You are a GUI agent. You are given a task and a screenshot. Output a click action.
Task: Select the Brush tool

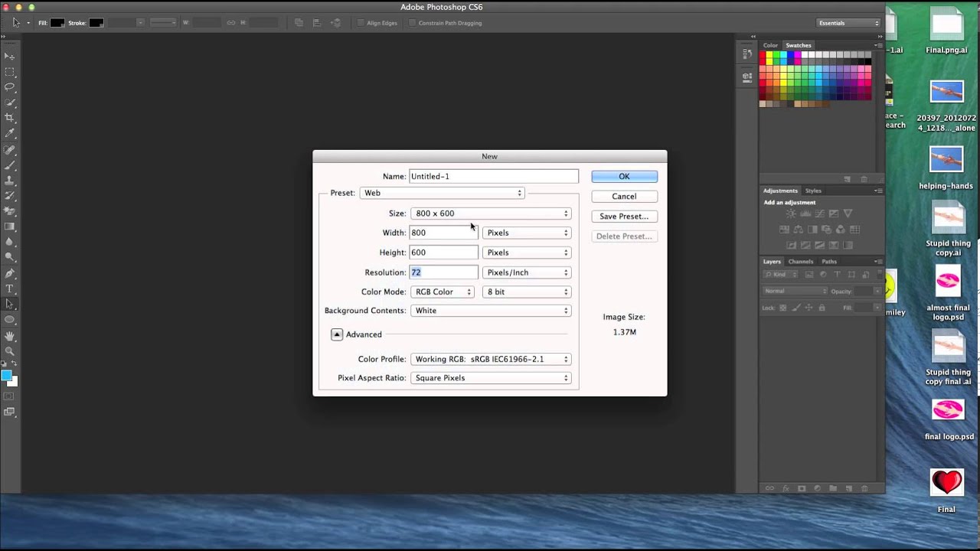[10, 165]
